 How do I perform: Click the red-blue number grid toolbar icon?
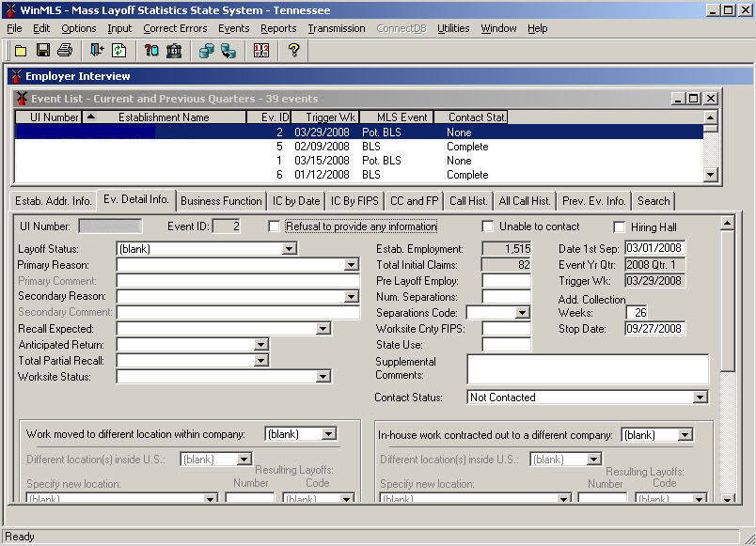coord(261,51)
